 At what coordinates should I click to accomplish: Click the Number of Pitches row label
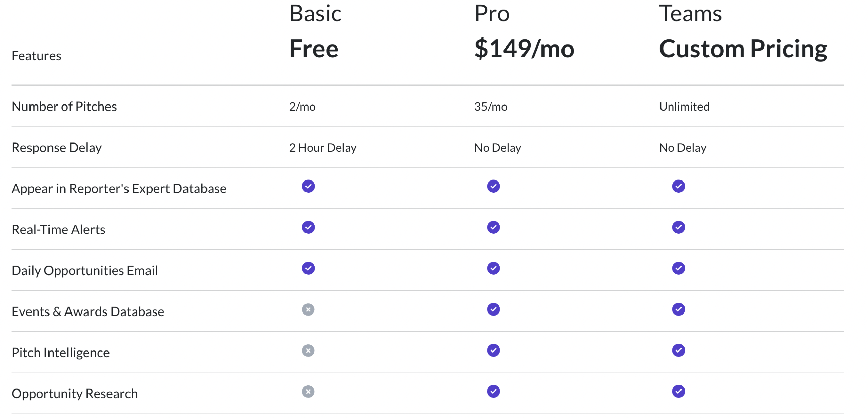(x=64, y=107)
